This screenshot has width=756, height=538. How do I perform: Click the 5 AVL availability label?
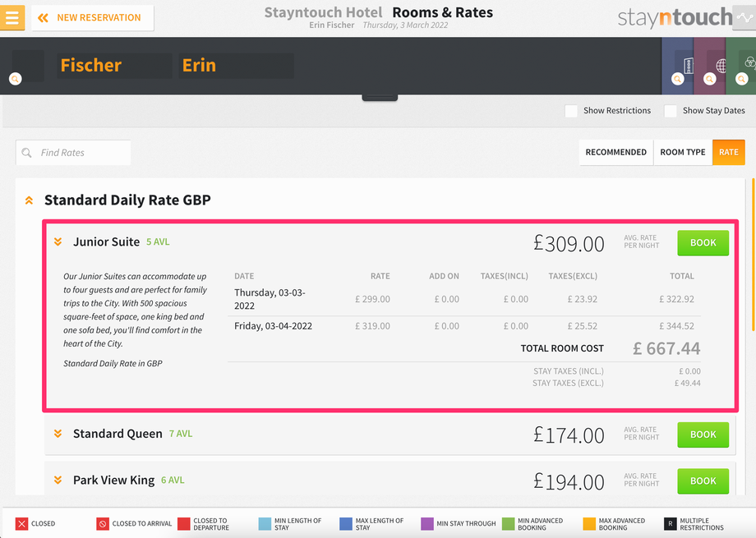point(158,242)
